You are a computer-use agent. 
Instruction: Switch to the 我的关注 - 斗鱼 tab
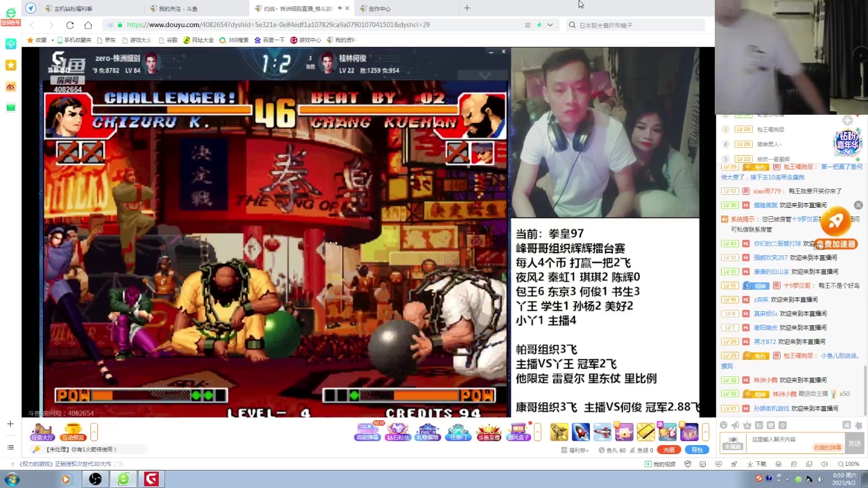tap(177, 8)
